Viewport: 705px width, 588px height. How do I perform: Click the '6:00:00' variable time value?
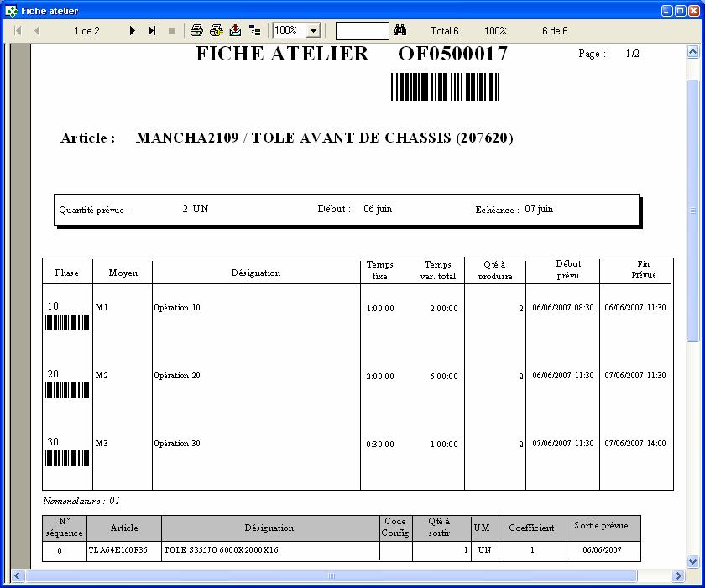point(444,377)
